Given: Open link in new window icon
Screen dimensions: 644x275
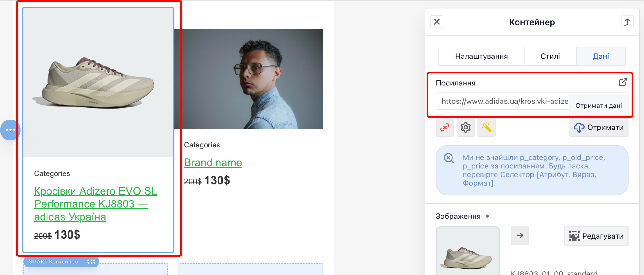Looking at the screenshot, I should (623, 82).
